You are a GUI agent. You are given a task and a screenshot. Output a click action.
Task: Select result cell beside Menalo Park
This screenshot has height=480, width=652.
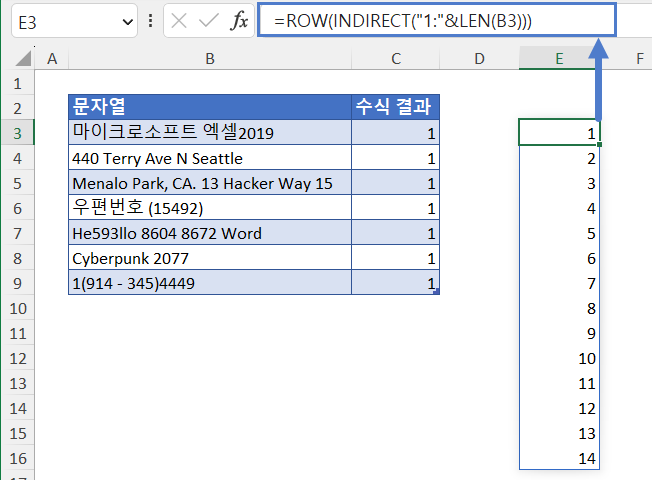point(395,182)
